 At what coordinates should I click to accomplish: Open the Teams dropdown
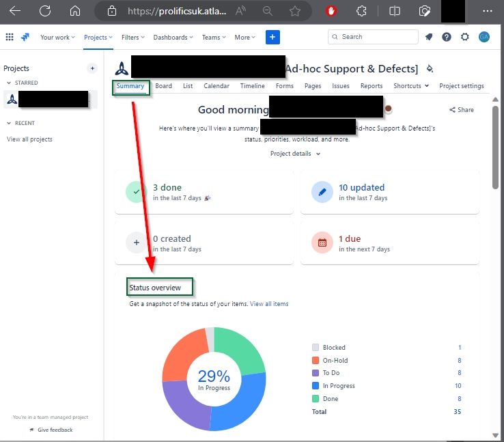(x=214, y=38)
